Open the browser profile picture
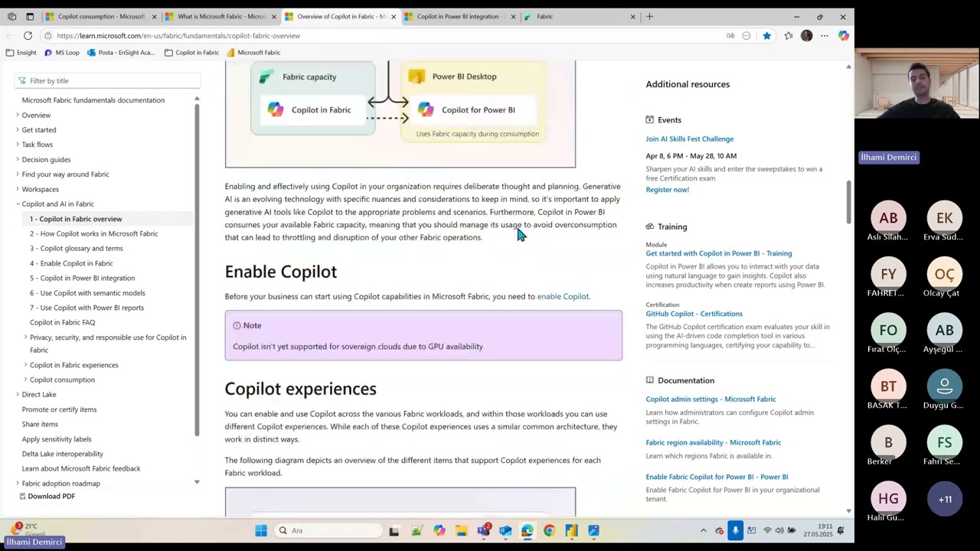The image size is (980, 551). click(806, 35)
